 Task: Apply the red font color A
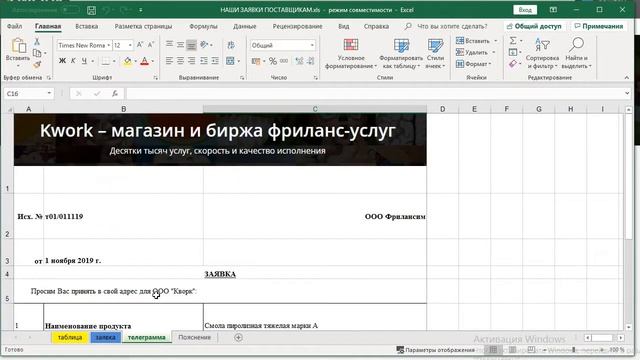[x=144, y=61]
